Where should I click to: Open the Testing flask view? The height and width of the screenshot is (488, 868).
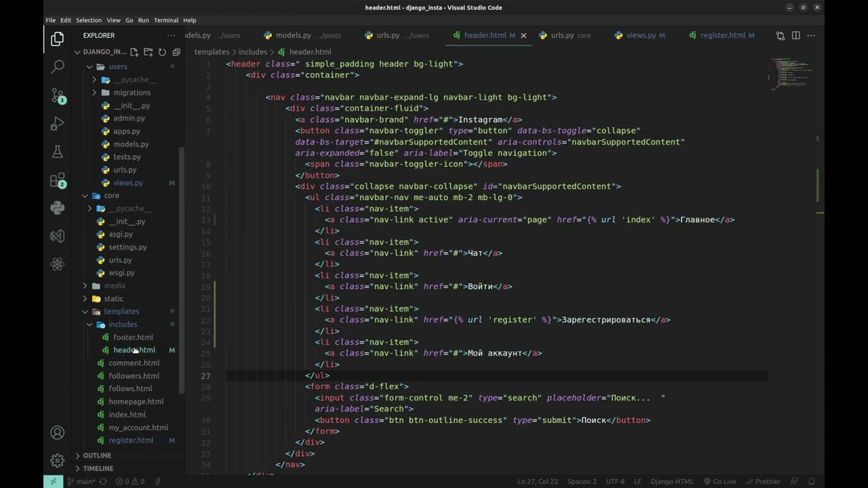click(58, 152)
